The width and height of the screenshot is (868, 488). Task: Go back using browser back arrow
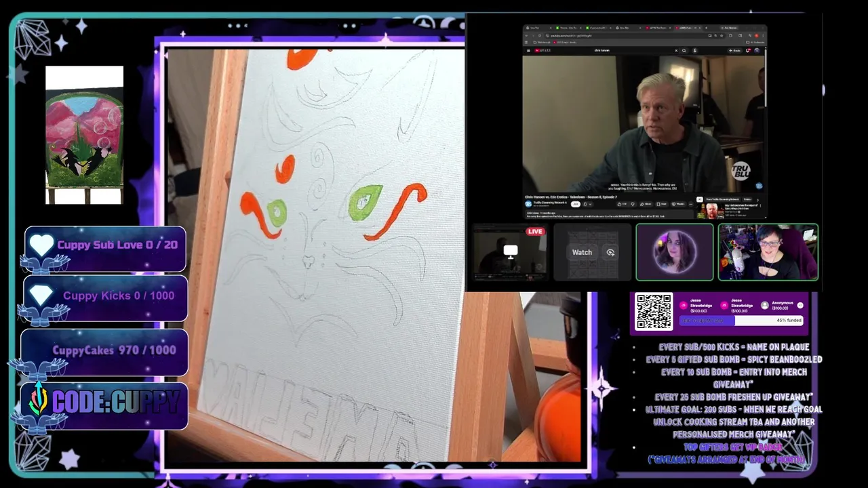coord(526,36)
